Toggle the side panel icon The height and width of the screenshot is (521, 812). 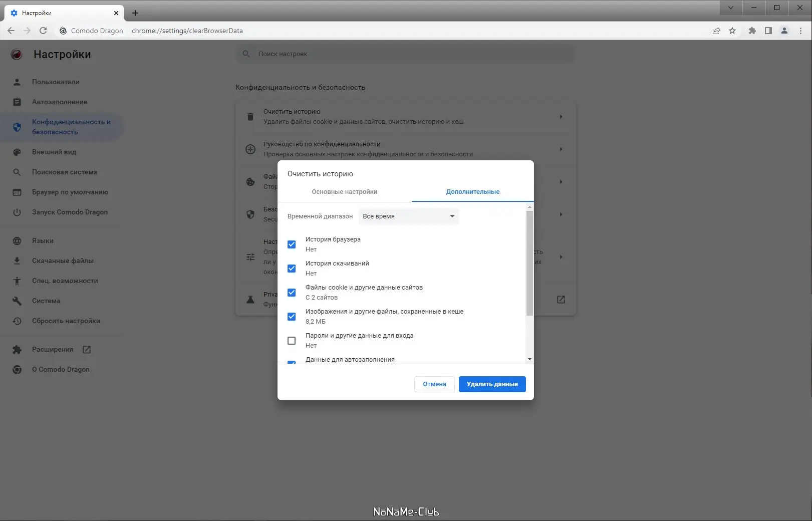(x=768, y=31)
